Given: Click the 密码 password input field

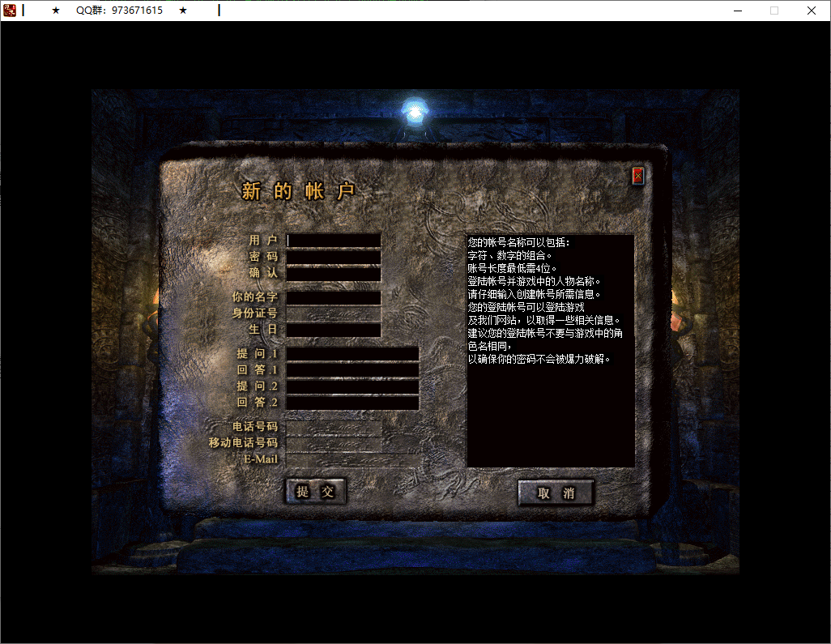Looking at the screenshot, I should (x=334, y=257).
